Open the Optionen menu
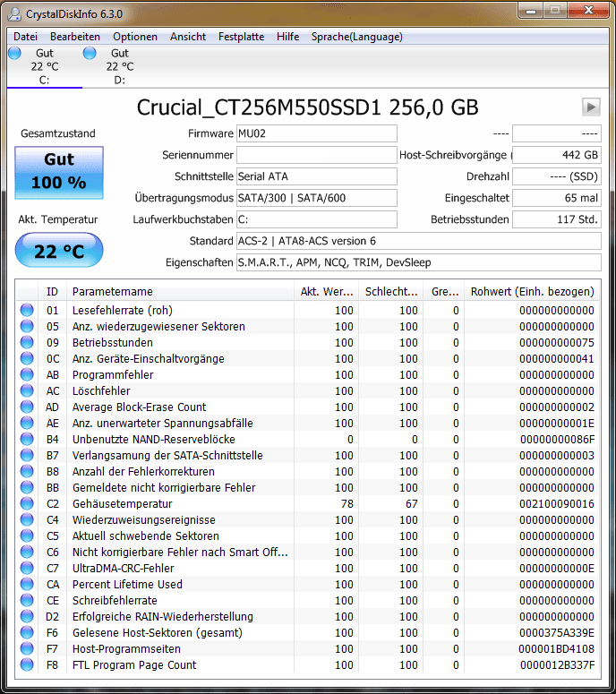Image resolution: width=616 pixels, height=694 pixels. [x=135, y=37]
